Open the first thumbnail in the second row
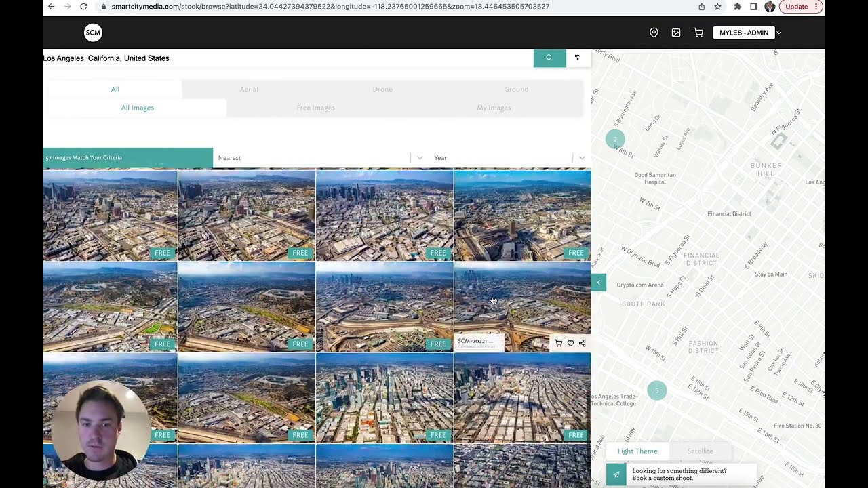The height and width of the screenshot is (488, 868). coord(110,307)
